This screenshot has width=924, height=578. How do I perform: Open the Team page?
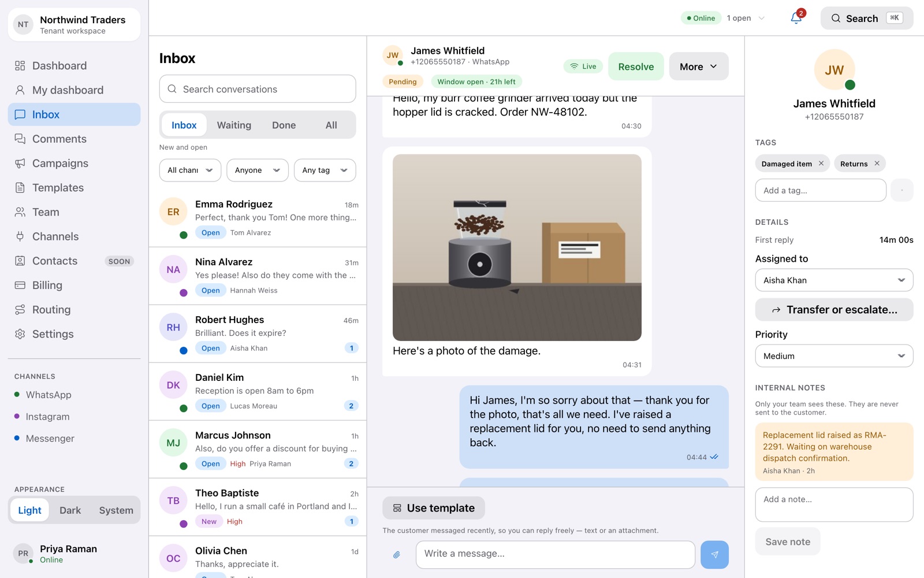tap(74, 212)
